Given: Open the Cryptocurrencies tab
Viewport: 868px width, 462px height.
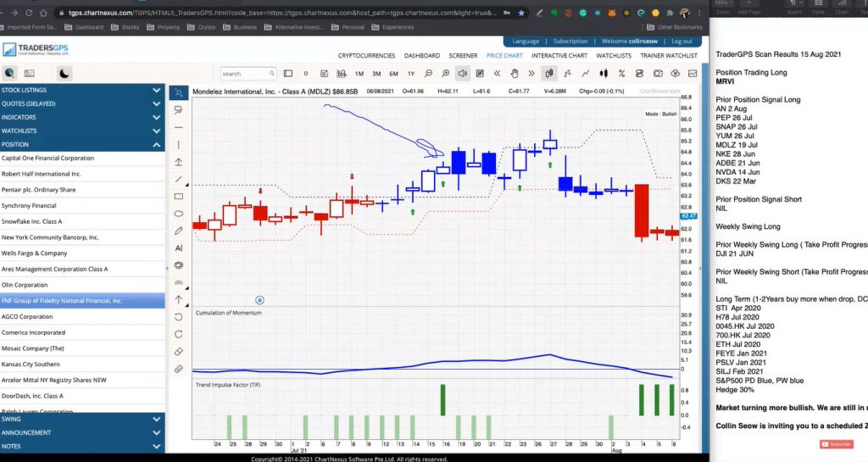Looking at the screenshot, I should tap(366, 55).
